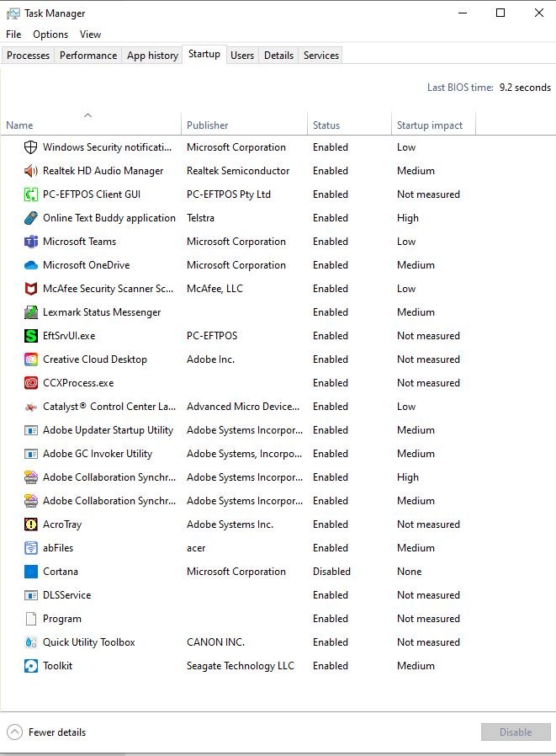This screenshot has width=556, height=756.
Task: Select the Cortana row name
Action: [61, 572]
